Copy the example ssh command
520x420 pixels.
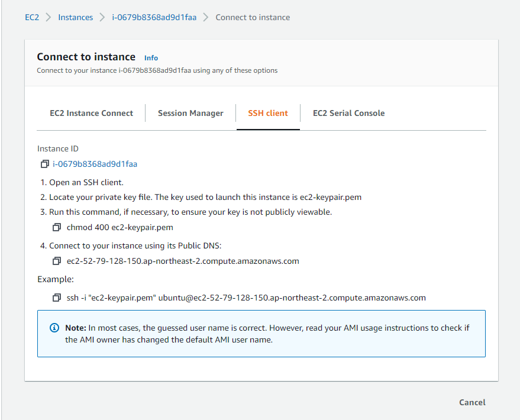[57, 298]
